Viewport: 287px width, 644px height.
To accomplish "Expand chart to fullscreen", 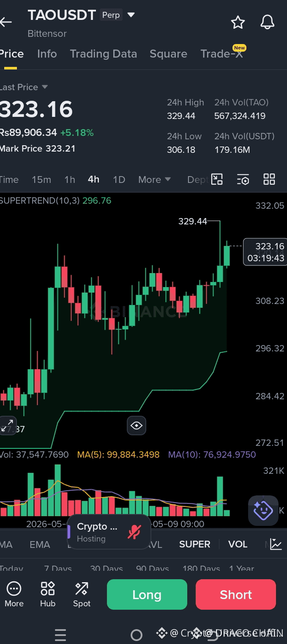I will pyautogui.click(x=7, y=426).
